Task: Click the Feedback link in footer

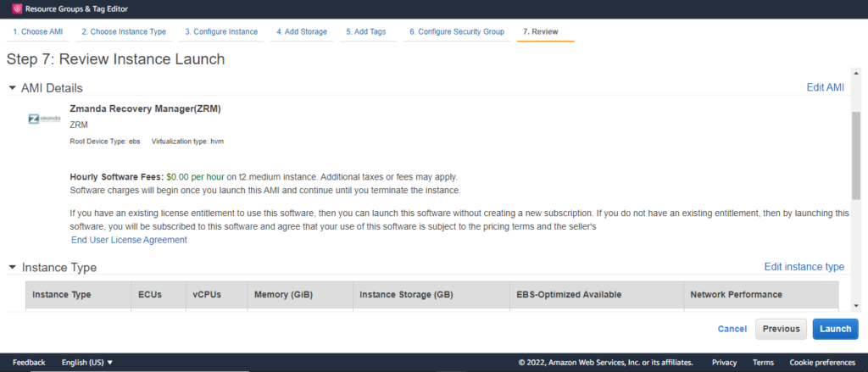Action: [29, 363]
